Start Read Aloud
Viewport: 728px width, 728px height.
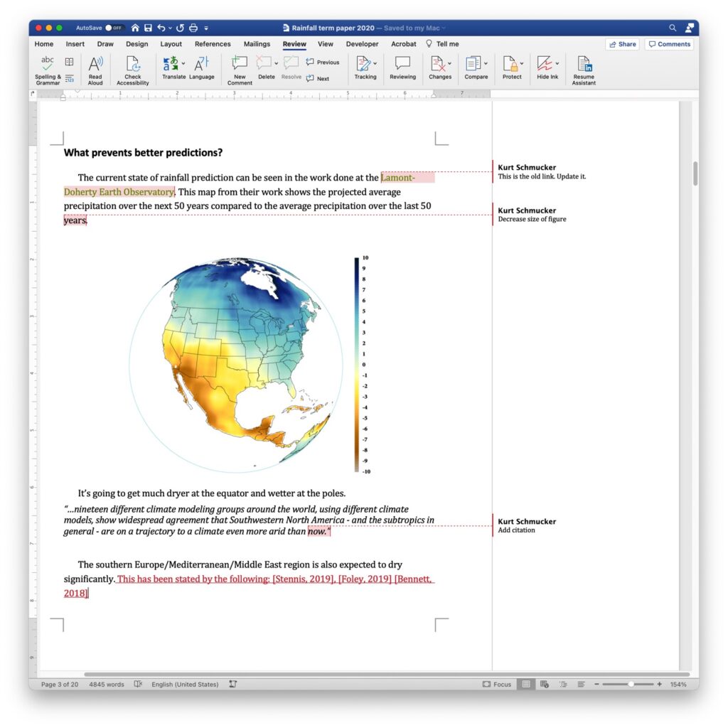(95, 70)
